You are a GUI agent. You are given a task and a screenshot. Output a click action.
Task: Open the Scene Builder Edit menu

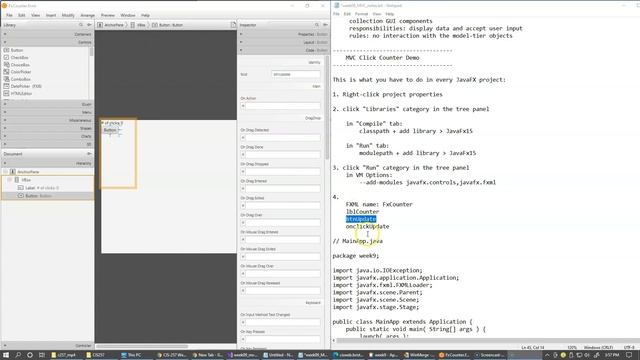click(22, 15)
